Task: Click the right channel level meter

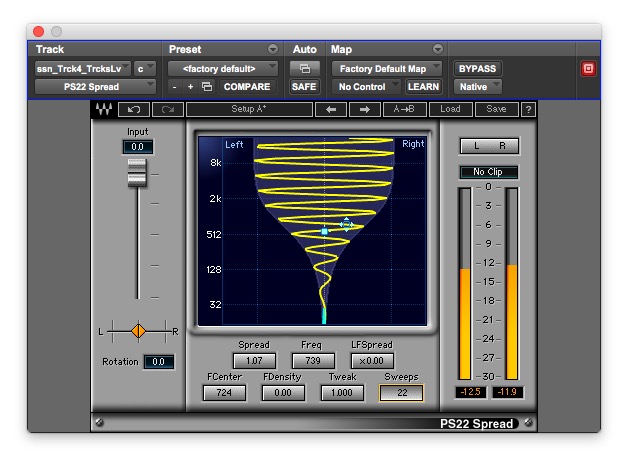Action: 511,283
